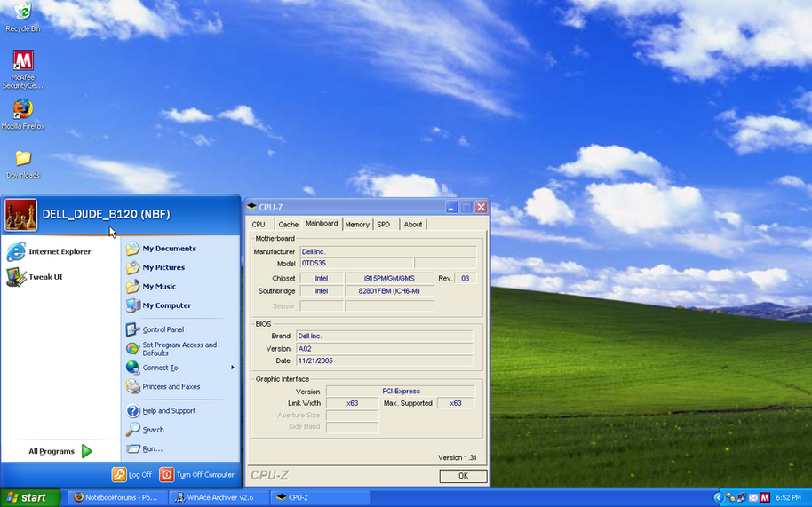Click the Log Off button

coord(132,474)
